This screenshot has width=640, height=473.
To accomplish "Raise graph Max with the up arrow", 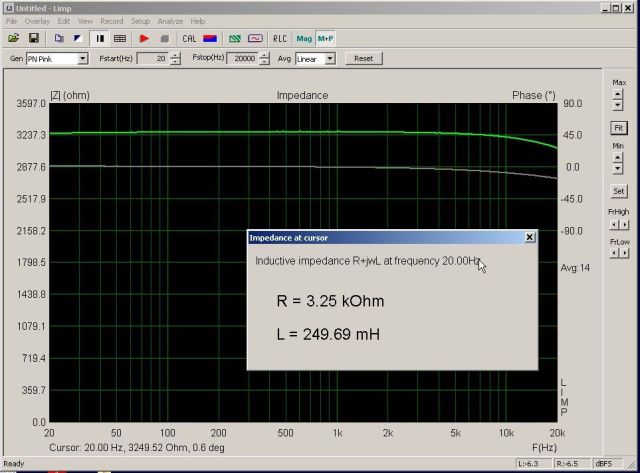I will [618, 94].
